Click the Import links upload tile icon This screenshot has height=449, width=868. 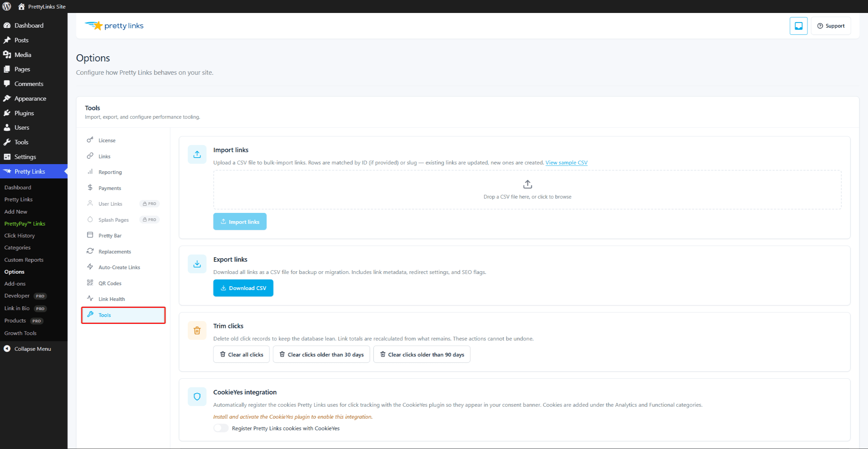[x=197, y=155]
